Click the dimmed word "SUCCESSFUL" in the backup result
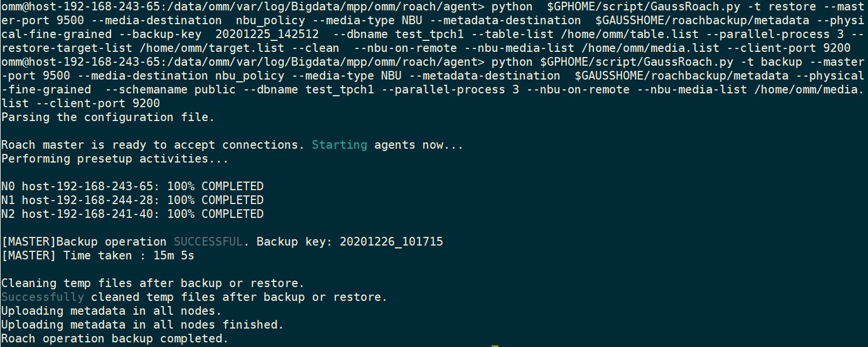868x347 pixels. click(208, 242)
